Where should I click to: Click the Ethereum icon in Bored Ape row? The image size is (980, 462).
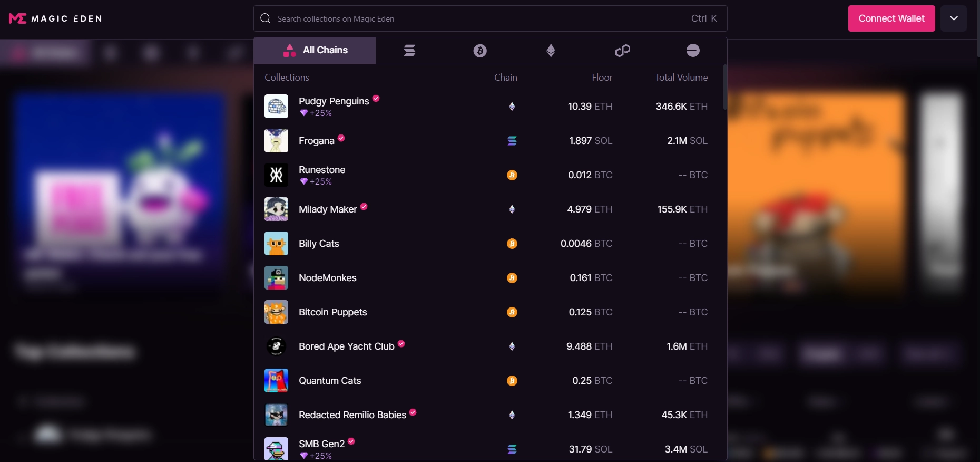(x=512, y=346)
